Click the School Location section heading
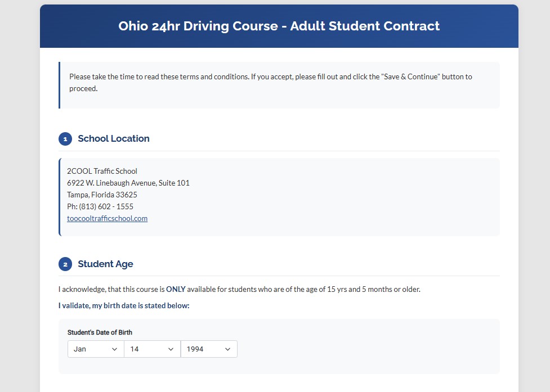 [114, 139]
